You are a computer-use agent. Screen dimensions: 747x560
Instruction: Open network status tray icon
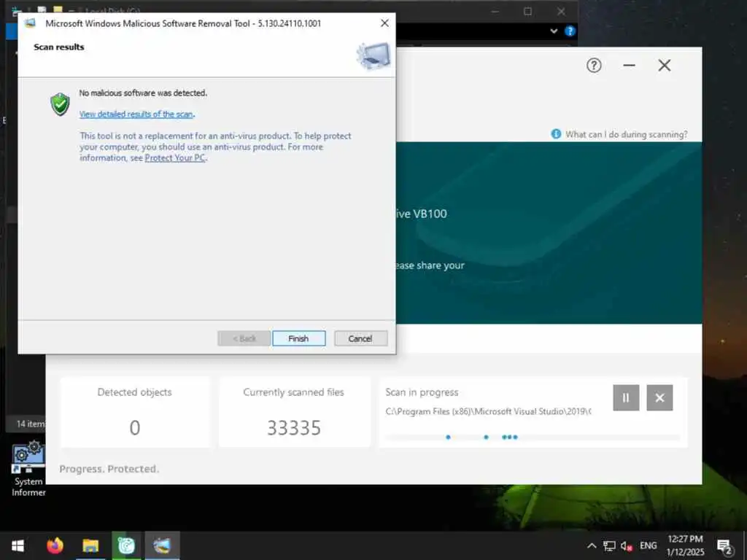(609, 545)
